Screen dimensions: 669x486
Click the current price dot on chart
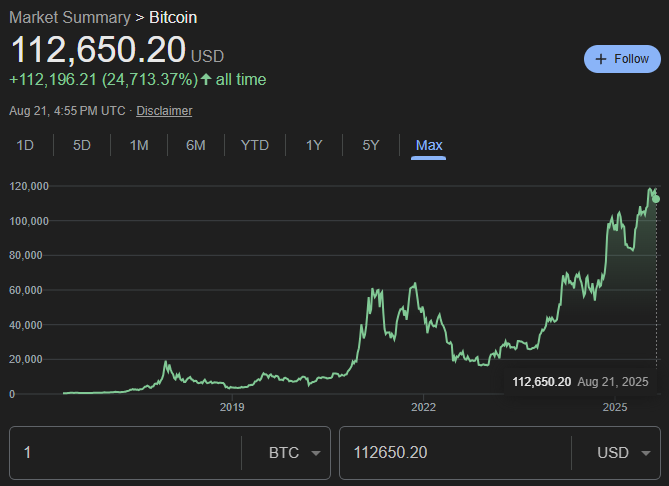(656, 199)
